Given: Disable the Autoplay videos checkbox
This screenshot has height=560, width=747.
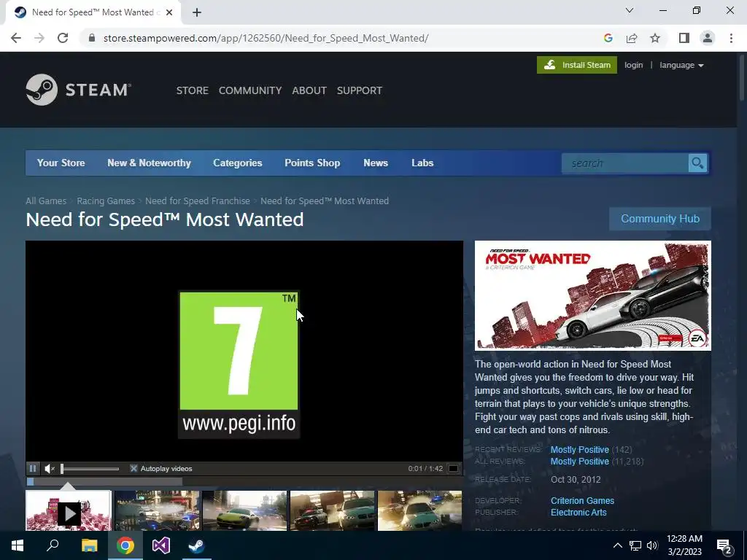Looking at the screenshot, I should (x=134, y=469).
